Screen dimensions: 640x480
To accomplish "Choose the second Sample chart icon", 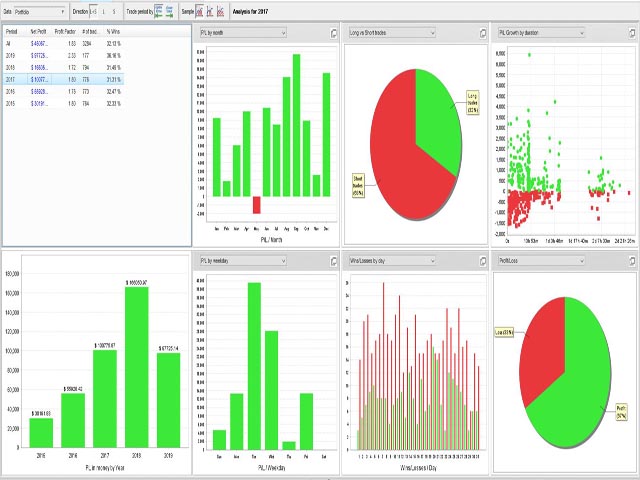I will coord(210,12).
